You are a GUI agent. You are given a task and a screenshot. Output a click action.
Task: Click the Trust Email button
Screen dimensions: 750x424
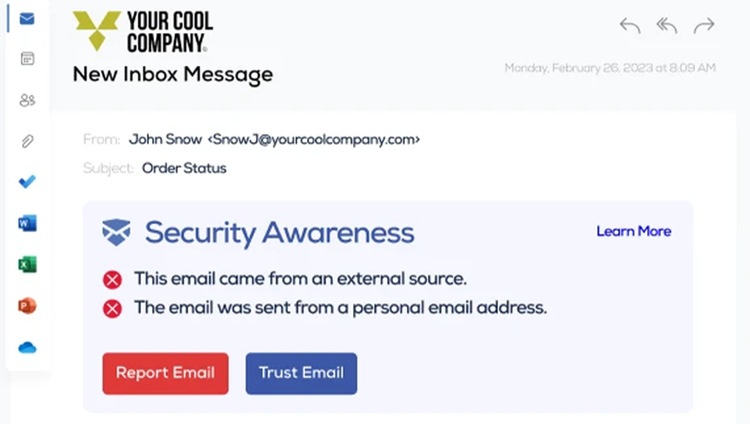(301, 373)
